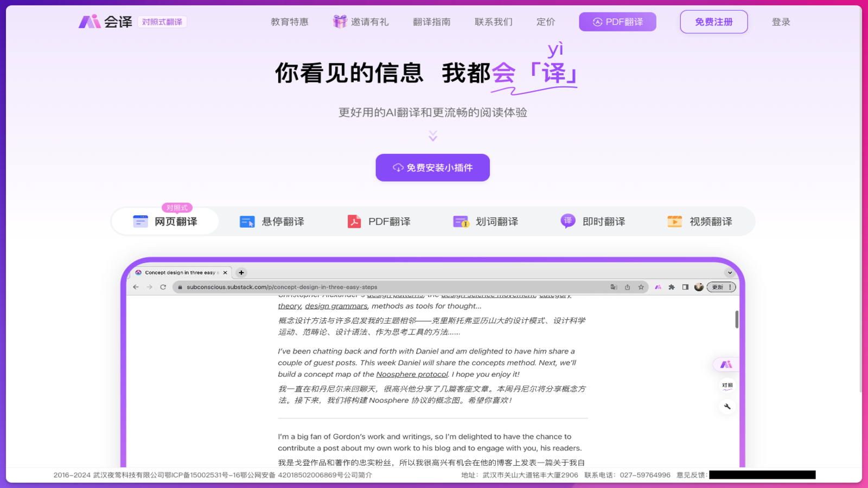Select the 悬停翻译 feature icon
The image size is (868, 488).
[x=247, y=221]
